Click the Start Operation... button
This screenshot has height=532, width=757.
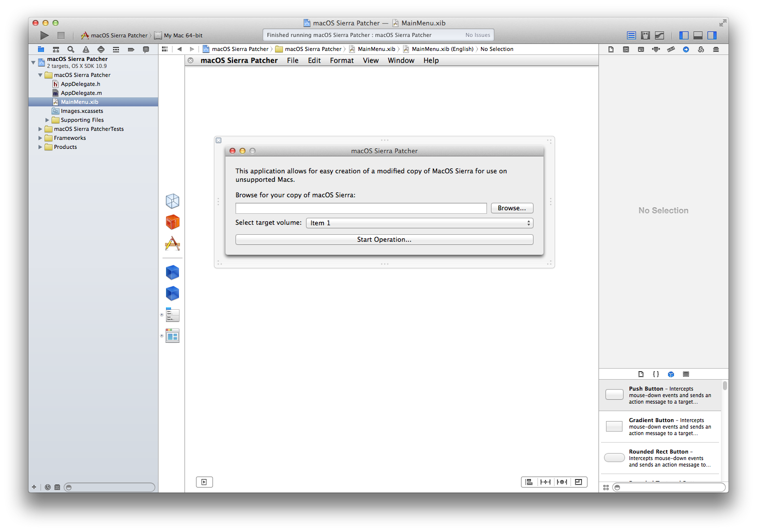click(x=384, y=240)
